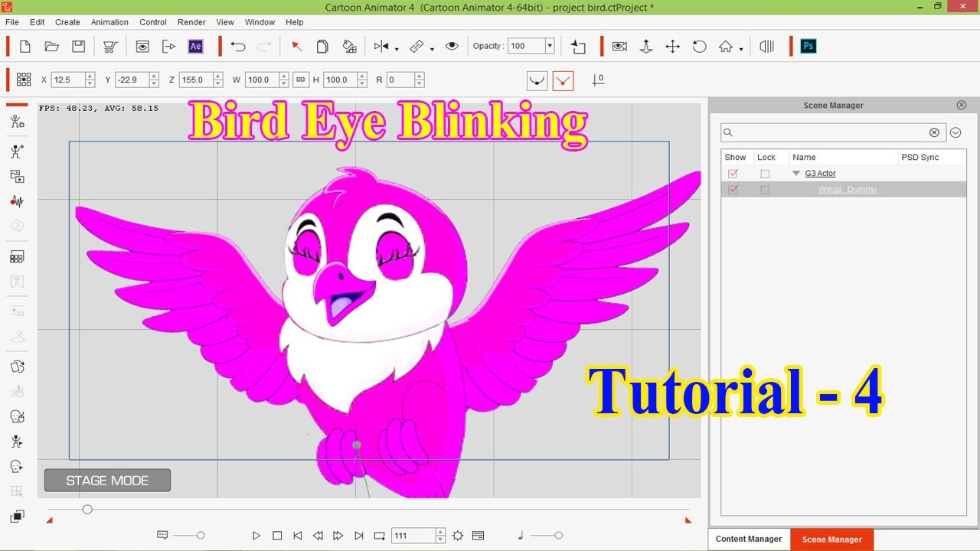The image size is (980, 551).
Task: Toggle the visibility eye icon in the toolbar
Action: (452, 47)
